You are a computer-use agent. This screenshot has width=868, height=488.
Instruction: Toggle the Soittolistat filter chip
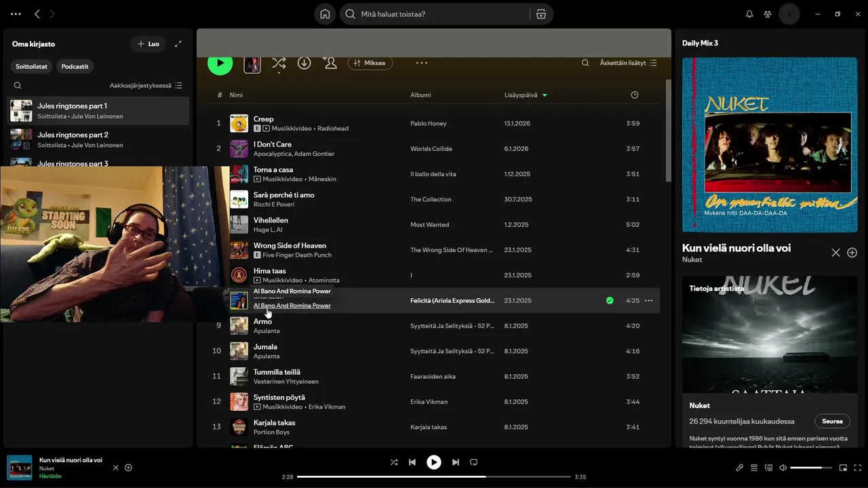[x=32, y=66]
